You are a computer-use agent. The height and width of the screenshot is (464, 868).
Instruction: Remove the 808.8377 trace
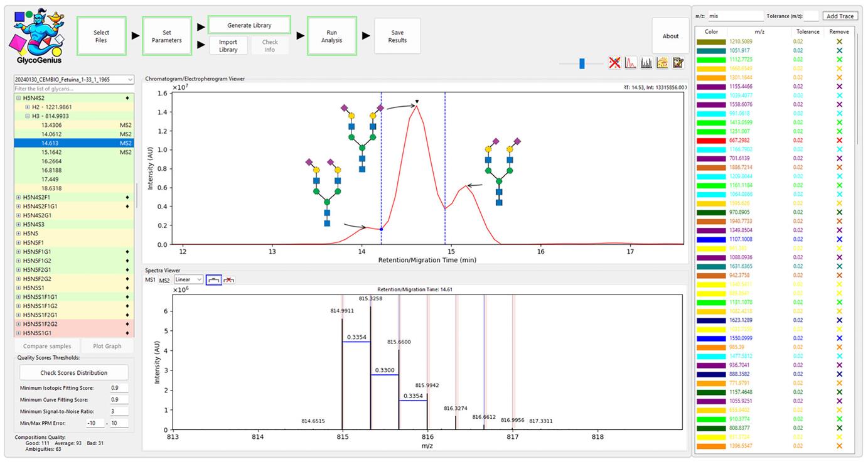pos(839,428)
